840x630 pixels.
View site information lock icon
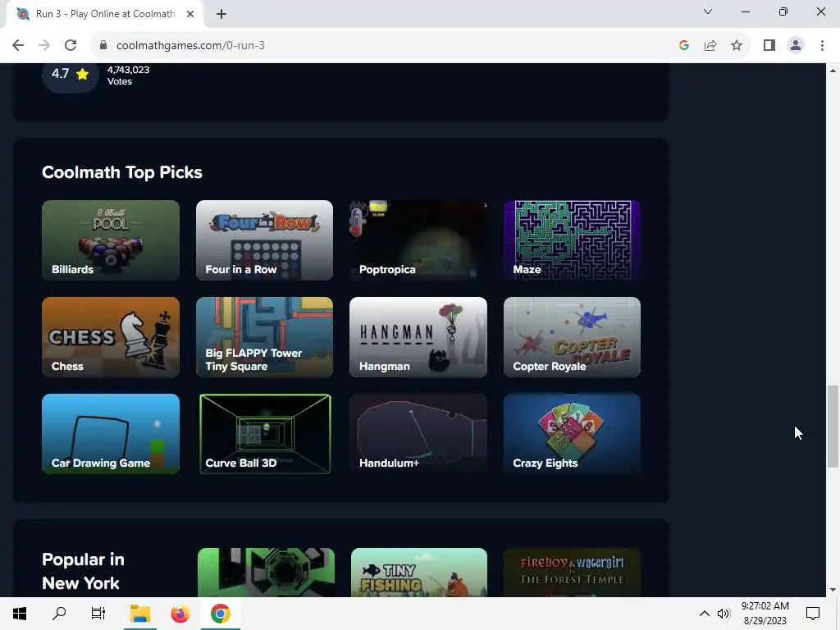[x=103, y=46]
